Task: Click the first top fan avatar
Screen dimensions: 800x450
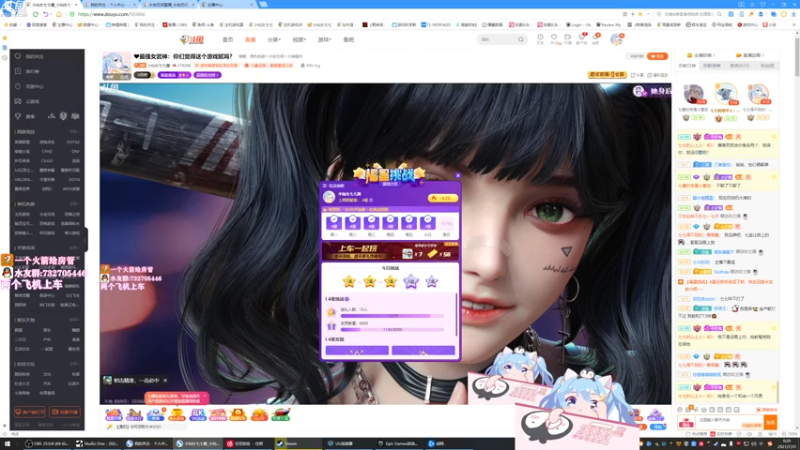Action: (693, 94)
